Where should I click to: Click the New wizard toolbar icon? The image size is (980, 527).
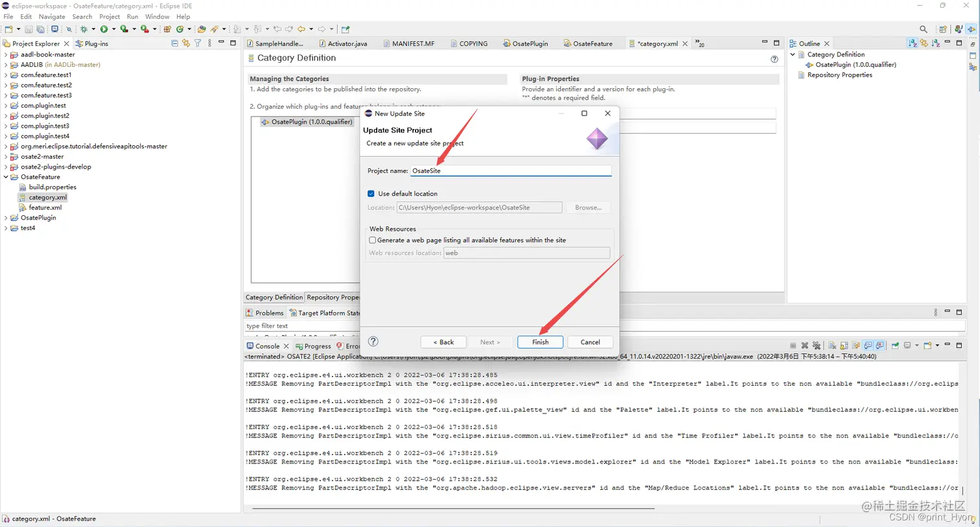pyautogui.click(x=9, y=29)
